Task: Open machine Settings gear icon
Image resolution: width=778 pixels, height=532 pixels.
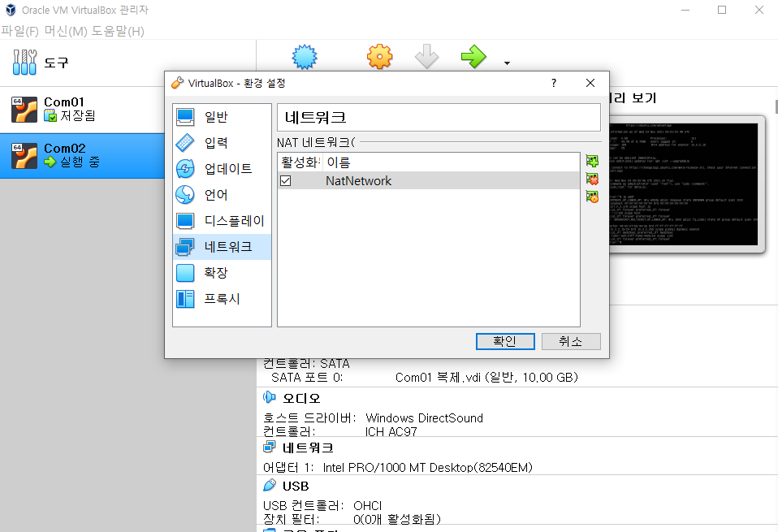Action: (379, 57)
